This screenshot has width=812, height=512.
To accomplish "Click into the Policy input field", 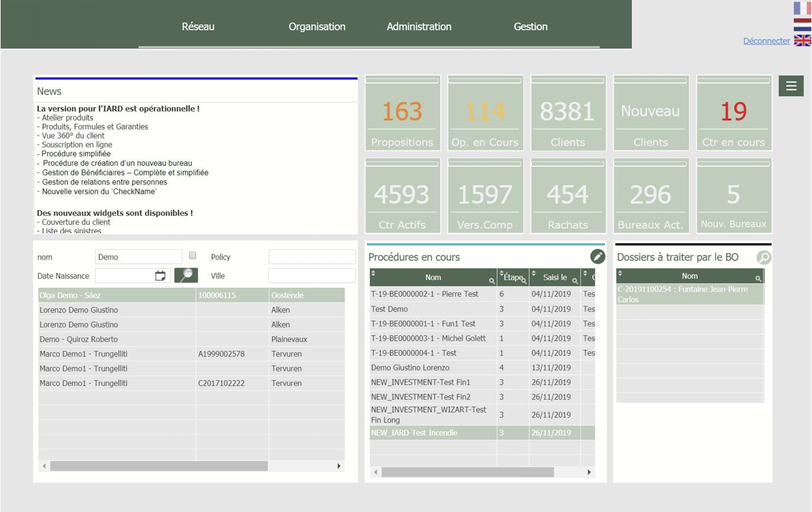I will (312, 257).
